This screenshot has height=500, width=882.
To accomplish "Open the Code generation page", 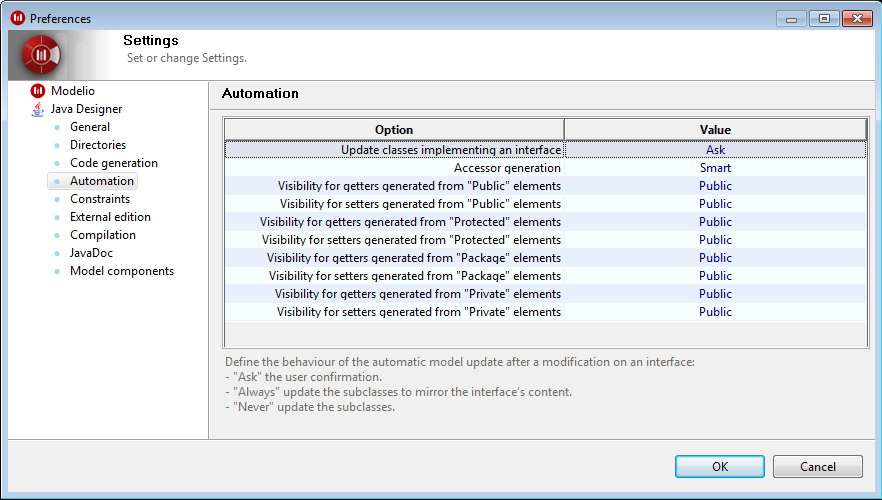I will [x=114, y=163].
